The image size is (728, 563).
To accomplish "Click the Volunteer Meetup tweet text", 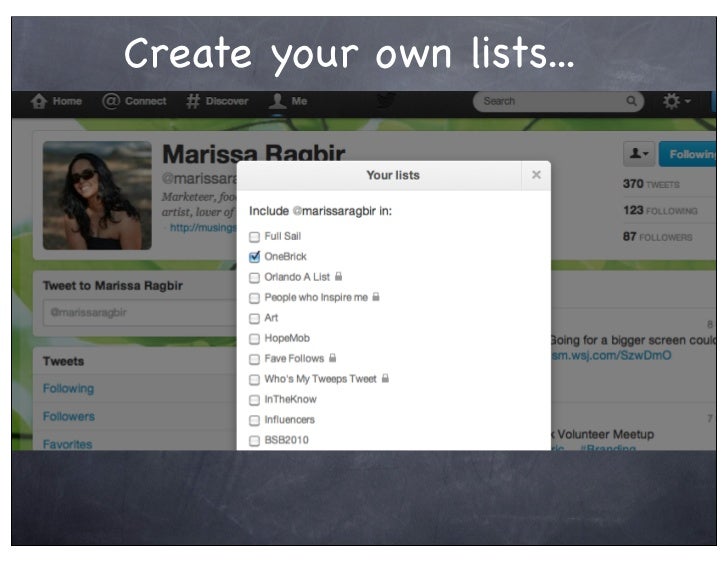I will point(605,434).
